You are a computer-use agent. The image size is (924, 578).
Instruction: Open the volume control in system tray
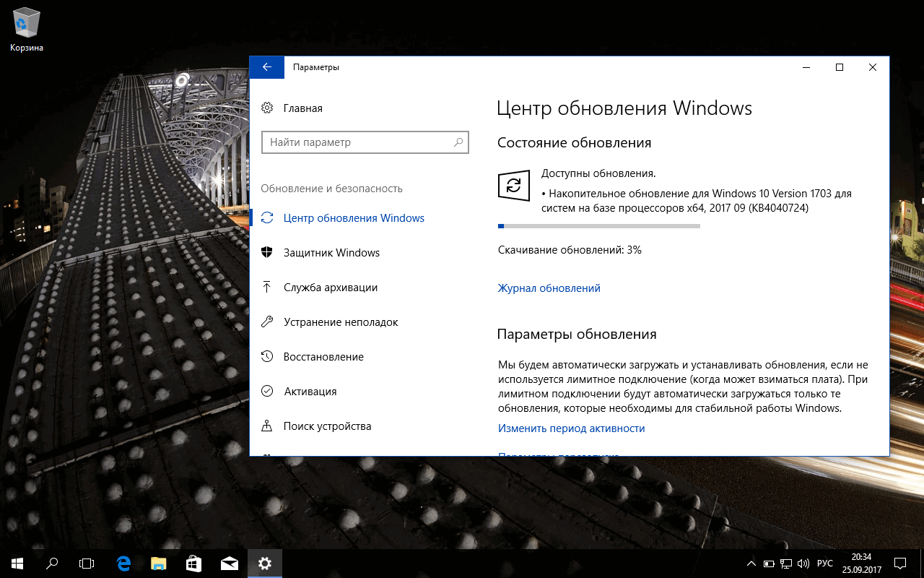point(803,564)
